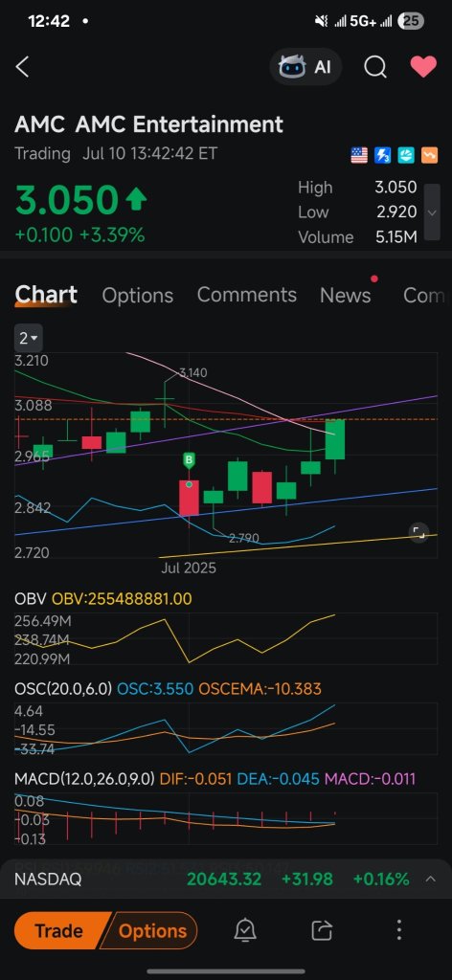The image size is (452, 980).
Task: Toggle the heart favorite icon
Action: (423, 67)
